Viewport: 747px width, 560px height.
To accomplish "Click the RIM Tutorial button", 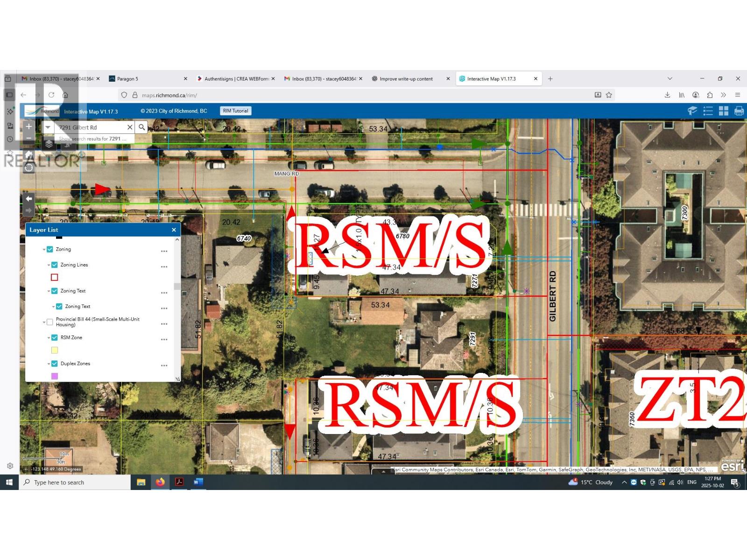I will click(x=236, y=111).
